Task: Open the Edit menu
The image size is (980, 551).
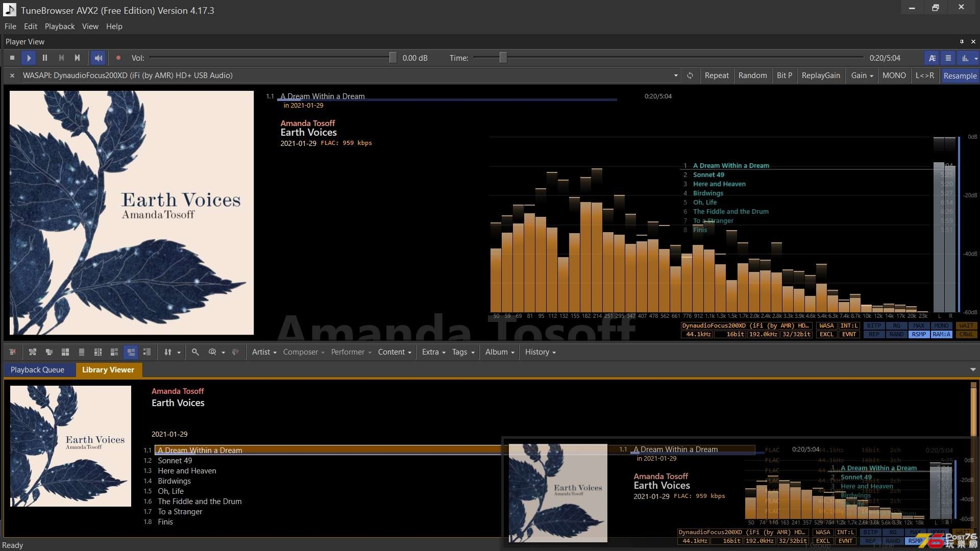Action: click(x=31, y=27)
